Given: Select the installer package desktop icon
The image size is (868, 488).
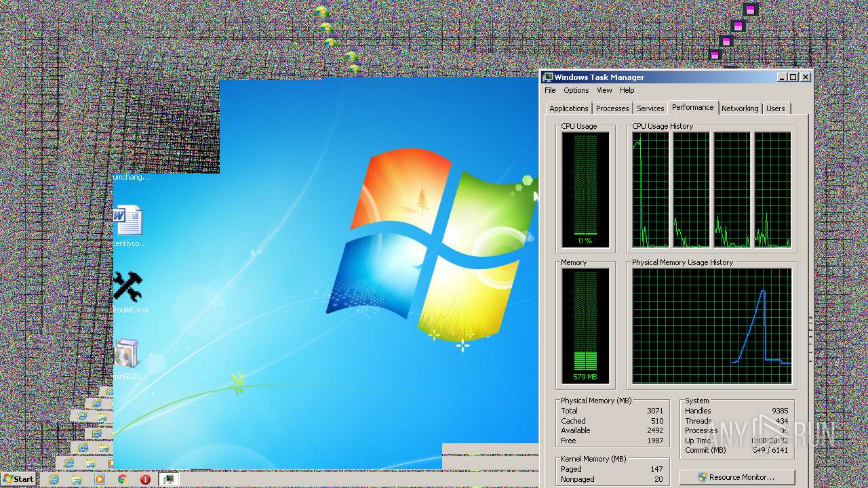Looking at the screenshot, I should click(127, 353).
